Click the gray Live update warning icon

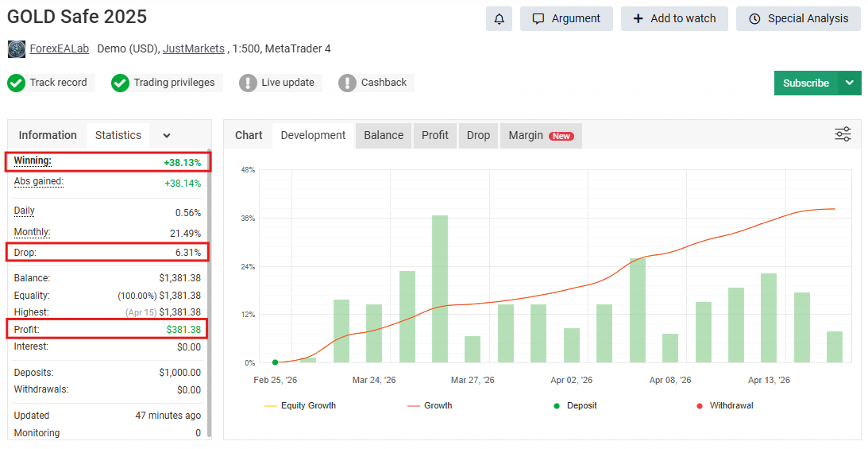pyautogui.click(x=249, y=83)
